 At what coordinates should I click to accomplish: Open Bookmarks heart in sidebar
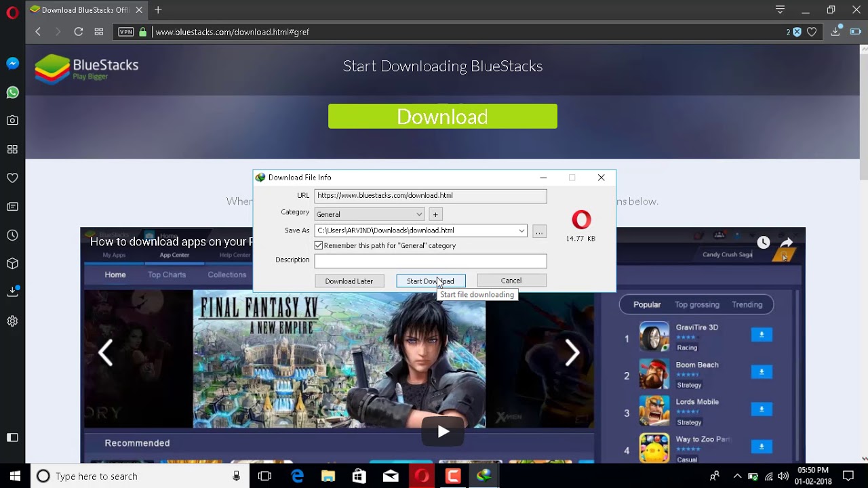click(12, 178)
